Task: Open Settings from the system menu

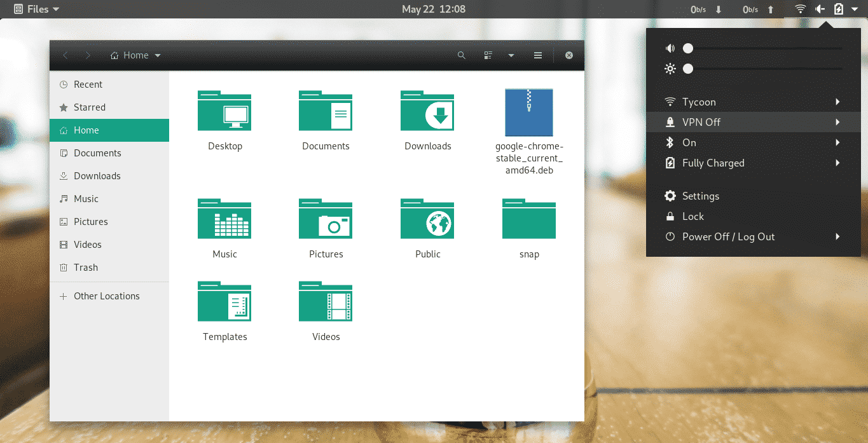Action: point(701,196)
